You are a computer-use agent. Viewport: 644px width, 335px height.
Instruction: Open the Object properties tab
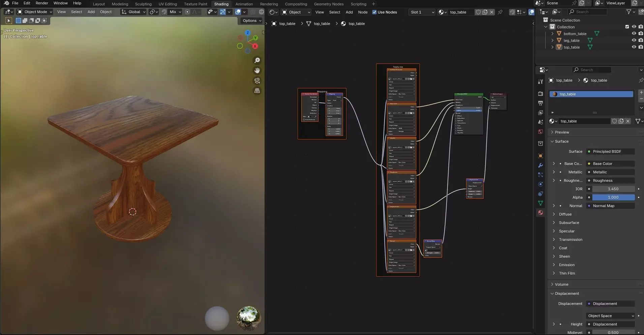(541, 156)
